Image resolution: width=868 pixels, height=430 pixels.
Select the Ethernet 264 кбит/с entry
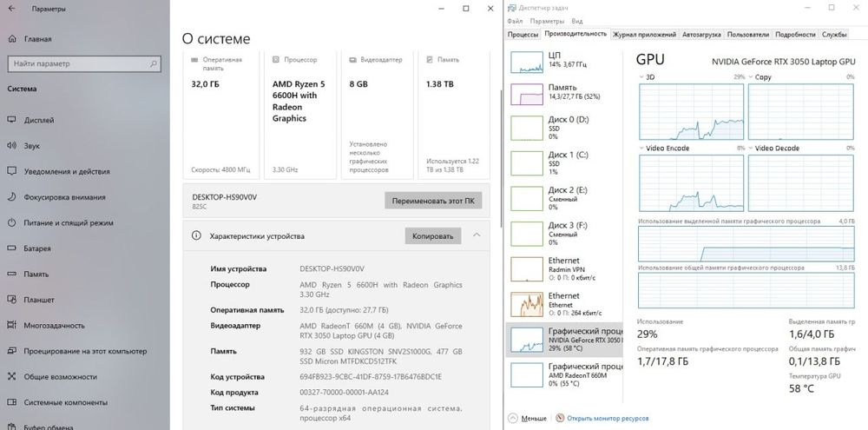pos(563,304)
